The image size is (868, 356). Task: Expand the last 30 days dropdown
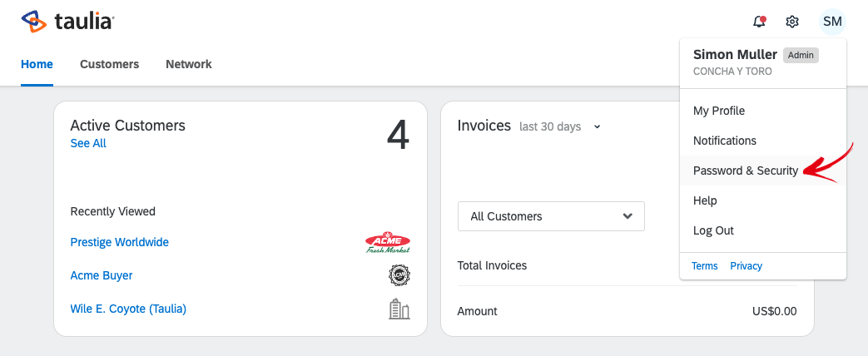[x=560, y=126]
